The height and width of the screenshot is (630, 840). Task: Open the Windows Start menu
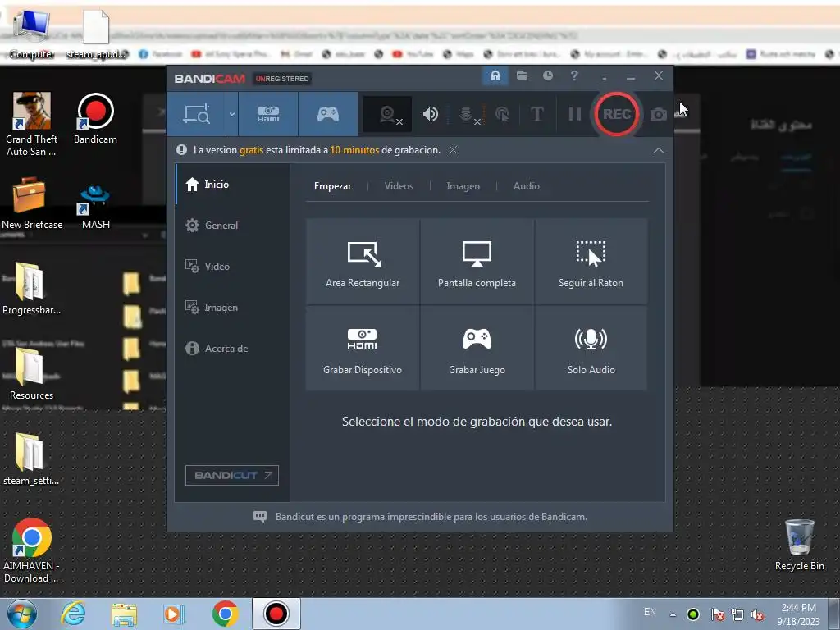22,614
